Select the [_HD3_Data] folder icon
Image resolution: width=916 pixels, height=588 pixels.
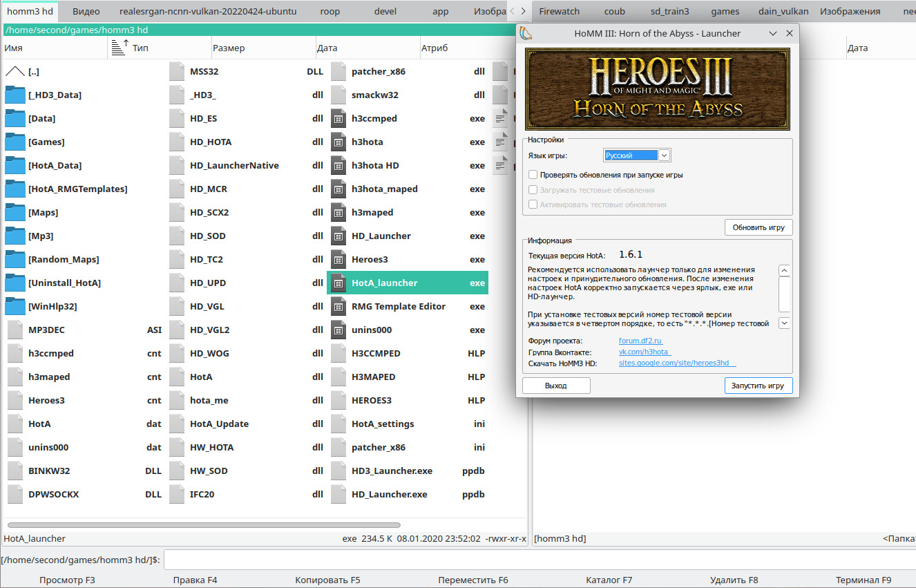(x=15, y=95)
